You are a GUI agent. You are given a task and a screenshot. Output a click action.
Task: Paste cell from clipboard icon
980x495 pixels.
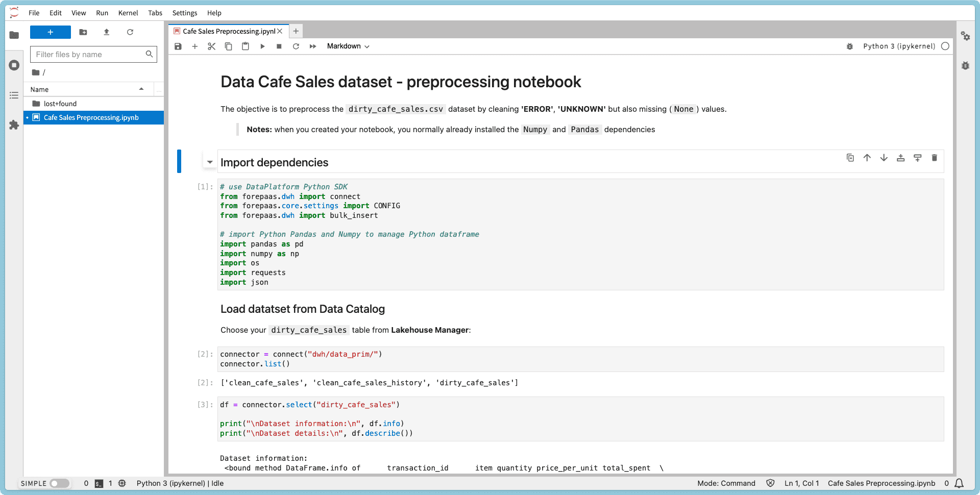coord(246,46)
